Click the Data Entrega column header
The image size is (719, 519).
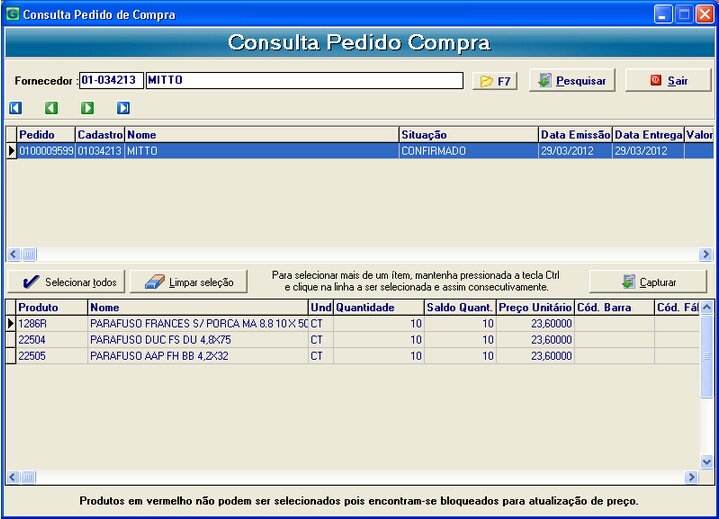[648, 135]
